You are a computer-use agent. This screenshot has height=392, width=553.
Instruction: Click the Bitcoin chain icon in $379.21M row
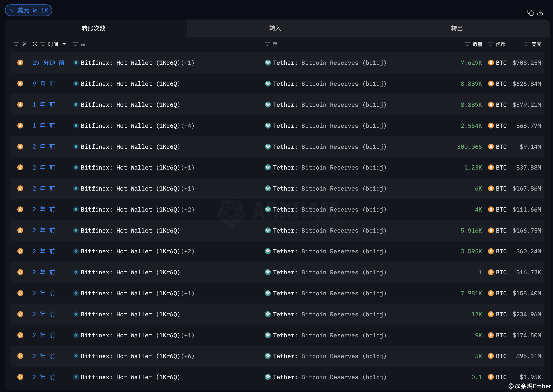pos(20,105)
